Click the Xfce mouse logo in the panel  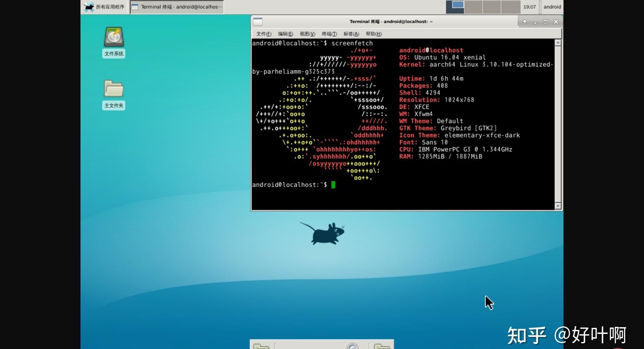(89, 7)
